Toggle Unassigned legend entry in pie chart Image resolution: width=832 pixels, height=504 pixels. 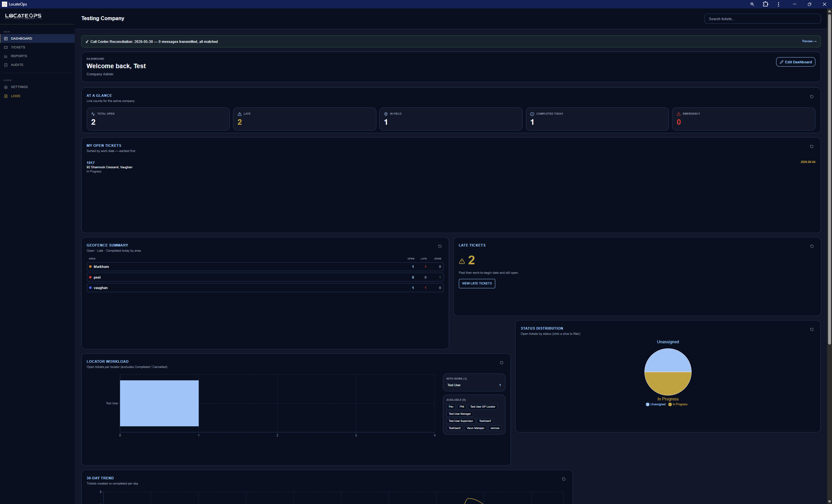(656, 404)
